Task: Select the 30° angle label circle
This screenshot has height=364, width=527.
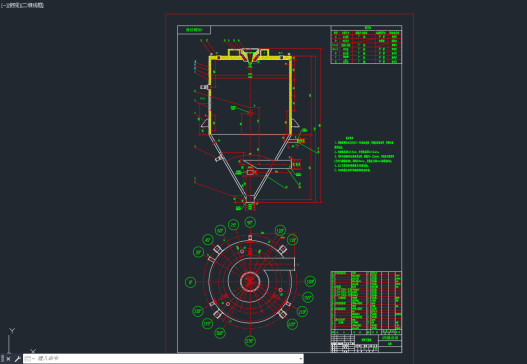Action: pyautogui.click(x=198, y=252)
